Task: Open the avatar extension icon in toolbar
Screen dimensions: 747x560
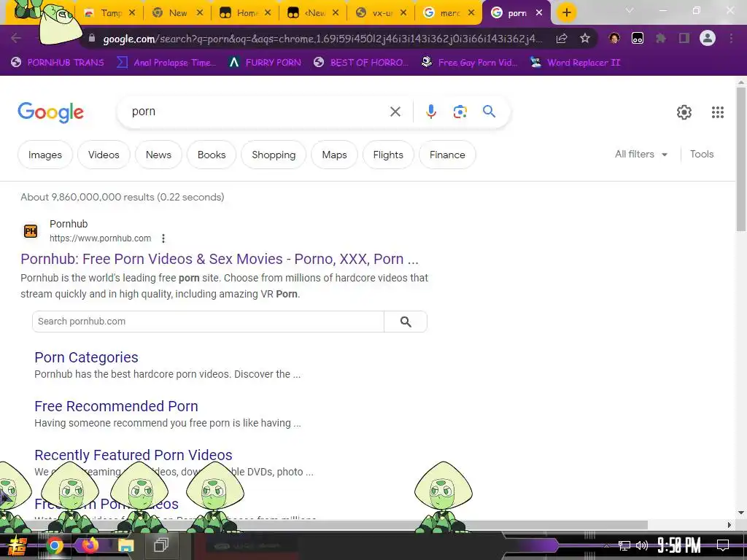Action: 614,39
